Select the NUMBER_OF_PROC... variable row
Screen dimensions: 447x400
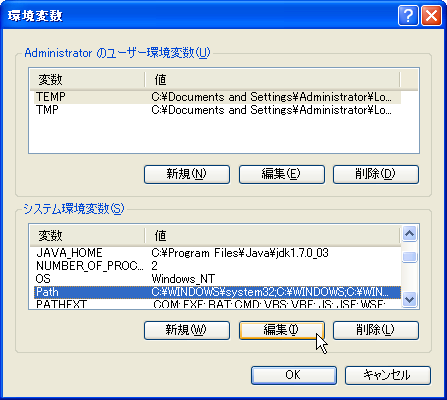[218, 266]
